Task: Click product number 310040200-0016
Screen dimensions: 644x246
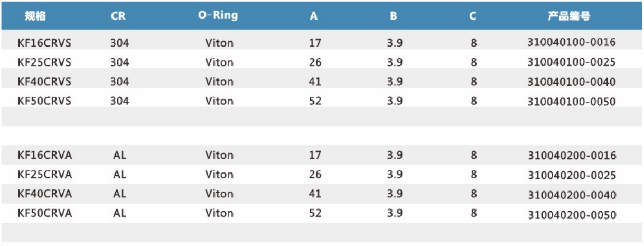Action: [x=572, y=156]
